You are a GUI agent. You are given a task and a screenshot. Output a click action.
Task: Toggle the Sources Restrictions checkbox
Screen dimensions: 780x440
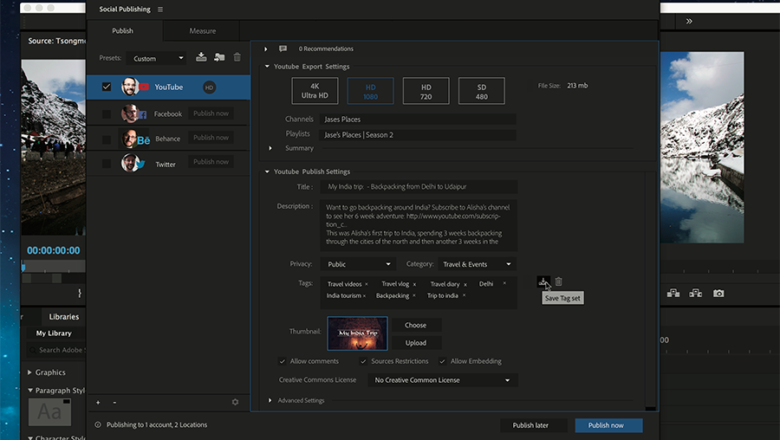click(x=363, y=361)
